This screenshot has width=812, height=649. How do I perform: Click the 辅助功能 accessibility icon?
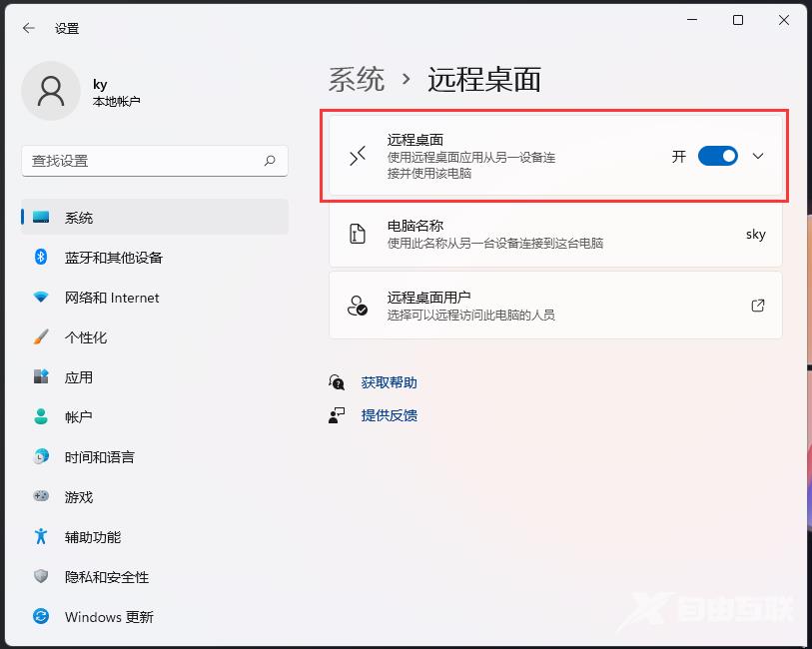pos(40,537)
